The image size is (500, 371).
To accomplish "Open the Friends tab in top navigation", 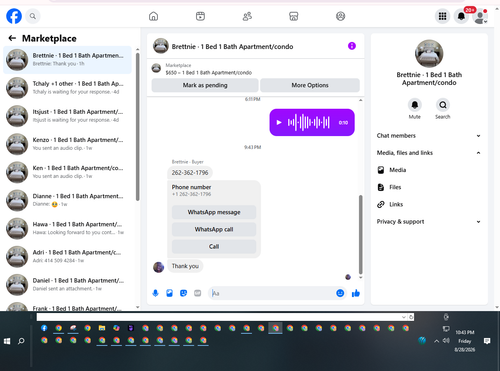I will [x=247, y=16].
